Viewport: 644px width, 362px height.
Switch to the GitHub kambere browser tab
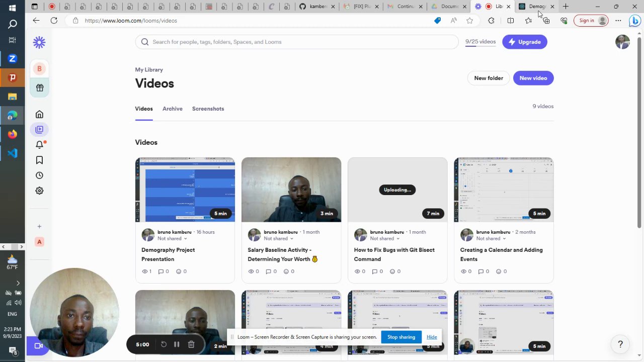[316, 7]
